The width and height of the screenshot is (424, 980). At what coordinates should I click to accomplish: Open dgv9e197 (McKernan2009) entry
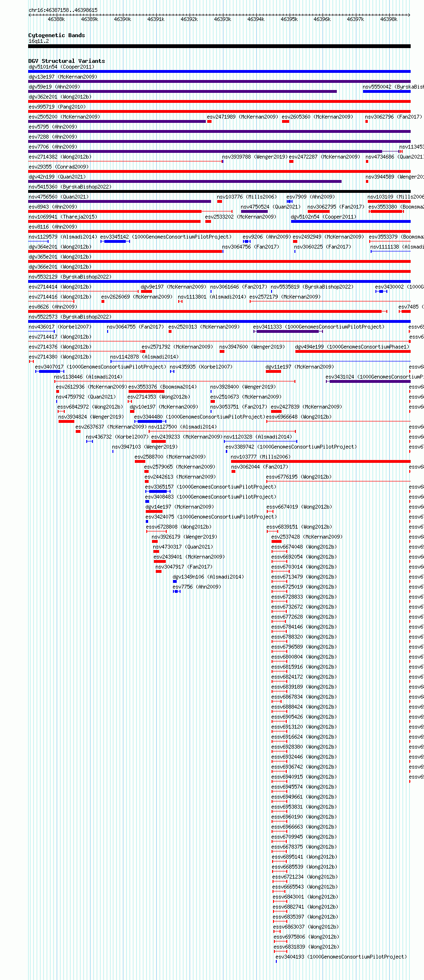pos(173,287)
